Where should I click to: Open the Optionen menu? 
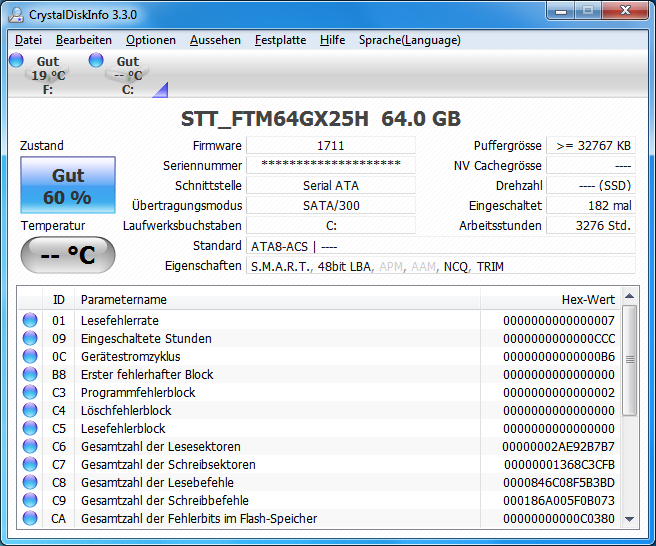pos(151,40)
